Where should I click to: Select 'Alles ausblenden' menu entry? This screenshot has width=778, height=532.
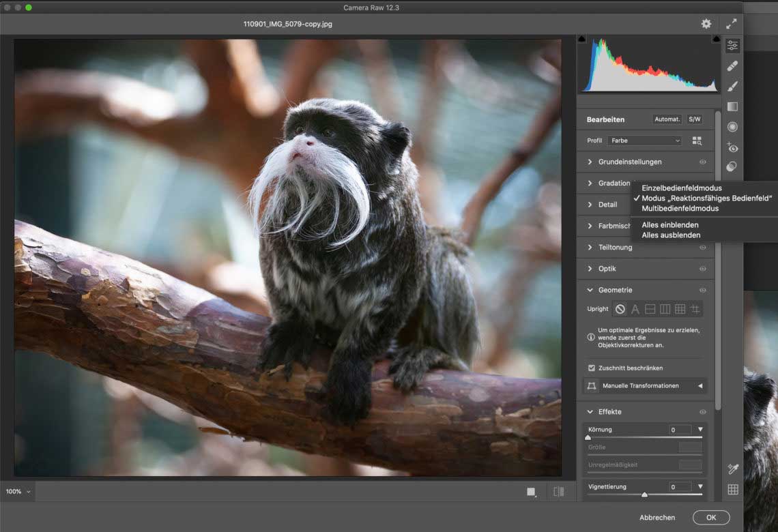pos(671,235)
